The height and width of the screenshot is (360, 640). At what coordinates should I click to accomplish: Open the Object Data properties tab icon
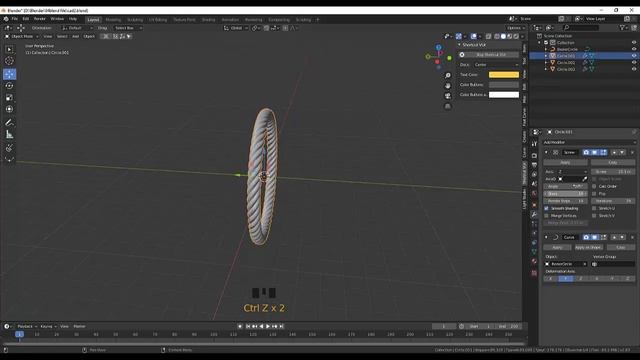pyautogui.click(x=534, y=252)
